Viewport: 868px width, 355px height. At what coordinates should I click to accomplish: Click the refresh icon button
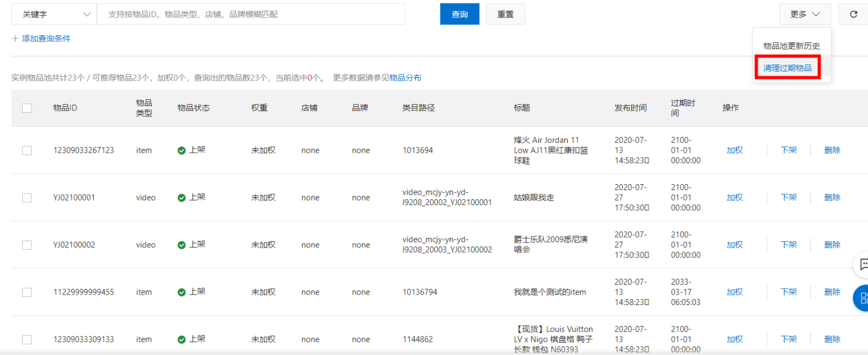[x=853, y=14]
